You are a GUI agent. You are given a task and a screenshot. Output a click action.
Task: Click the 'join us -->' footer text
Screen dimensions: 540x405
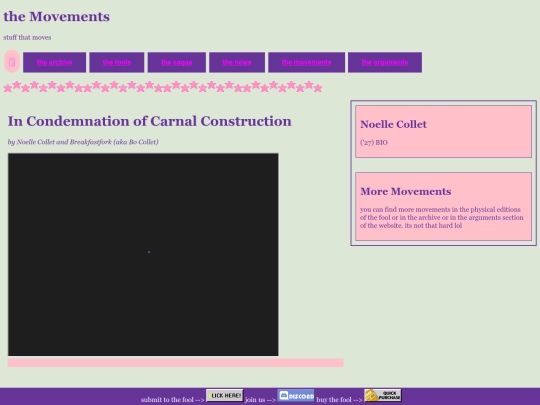coord(260,400)
